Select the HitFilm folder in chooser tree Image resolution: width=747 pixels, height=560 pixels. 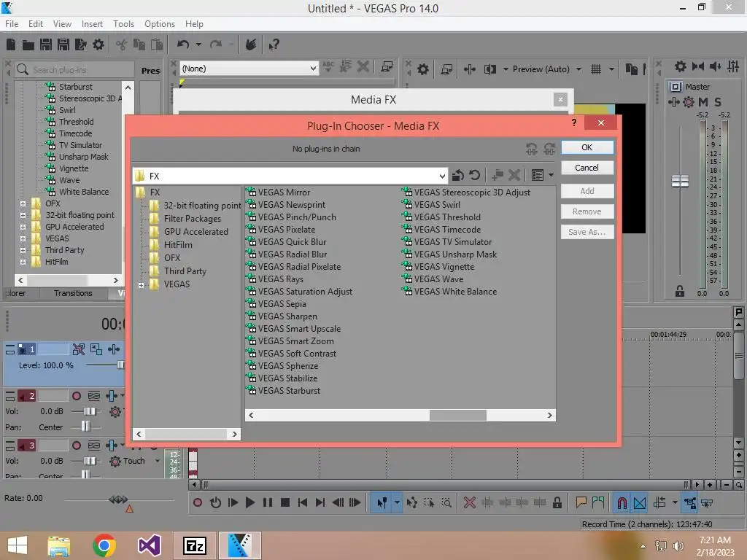178,245
